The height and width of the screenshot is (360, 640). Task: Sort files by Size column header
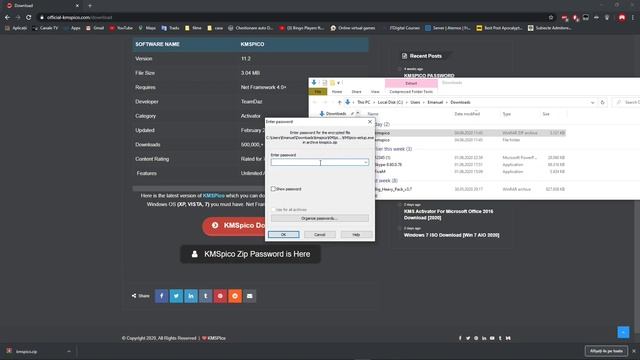tap(546, 114)
